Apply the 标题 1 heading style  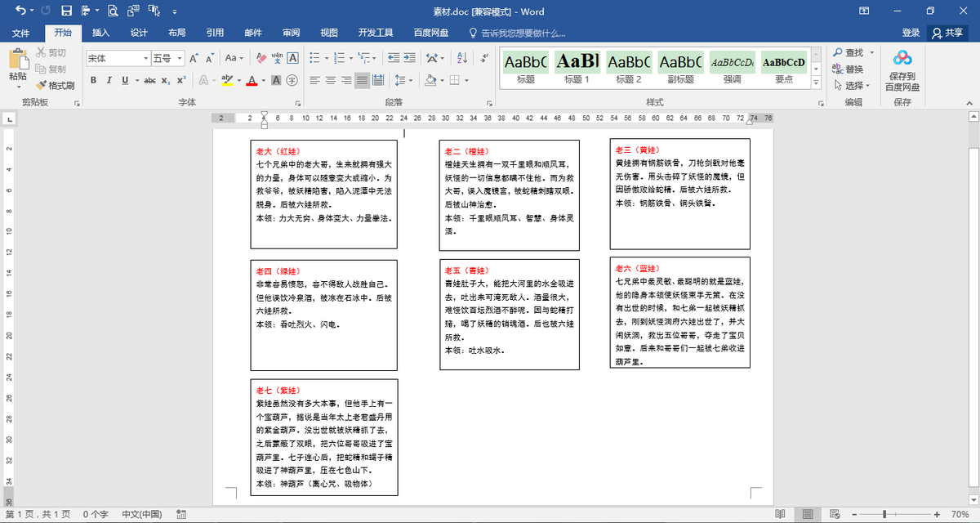(577, 66)
